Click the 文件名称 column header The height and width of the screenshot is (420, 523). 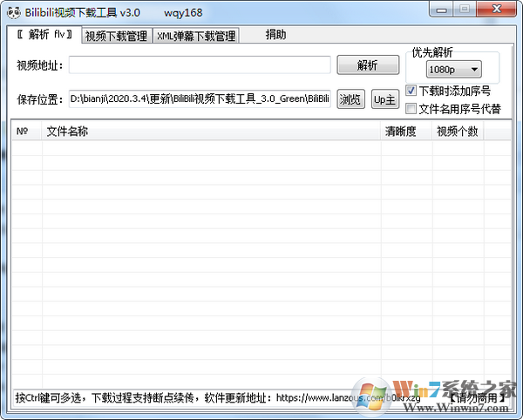coord(212,132)
